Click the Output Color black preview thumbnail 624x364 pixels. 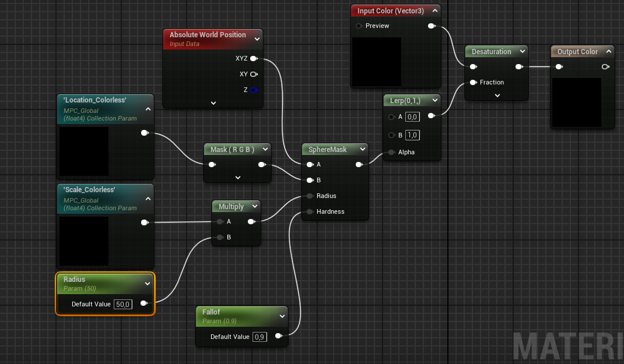pos(577,103)
